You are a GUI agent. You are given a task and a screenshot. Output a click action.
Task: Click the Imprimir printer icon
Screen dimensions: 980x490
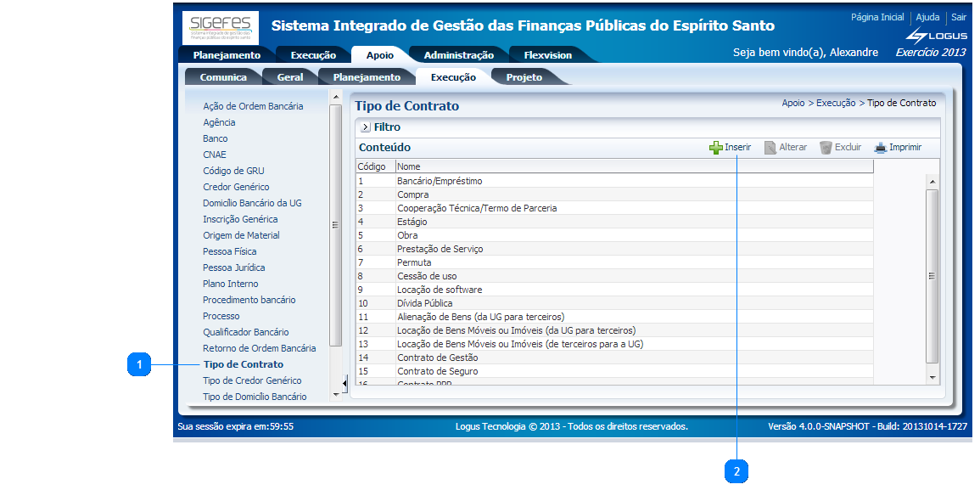(x=881, y=148)
